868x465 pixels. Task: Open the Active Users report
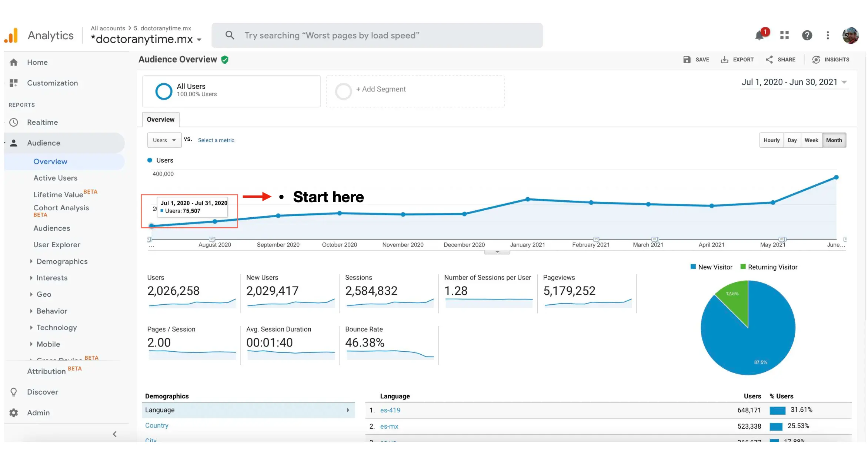pos(55,178)
